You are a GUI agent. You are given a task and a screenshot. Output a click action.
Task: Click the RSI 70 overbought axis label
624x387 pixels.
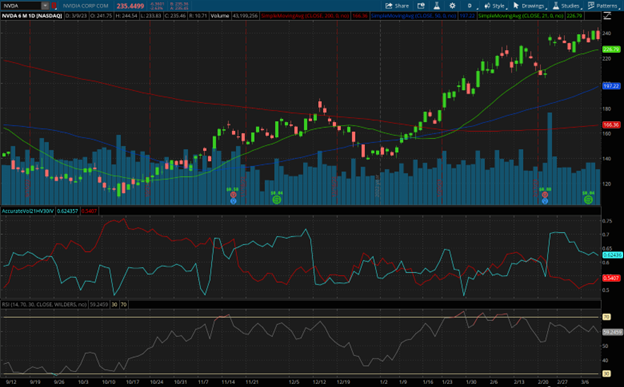click(606, 317)
